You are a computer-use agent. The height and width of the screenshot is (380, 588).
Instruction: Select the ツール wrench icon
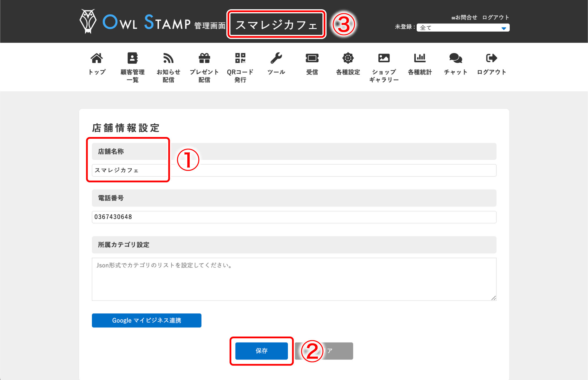(x=276, y=64)
